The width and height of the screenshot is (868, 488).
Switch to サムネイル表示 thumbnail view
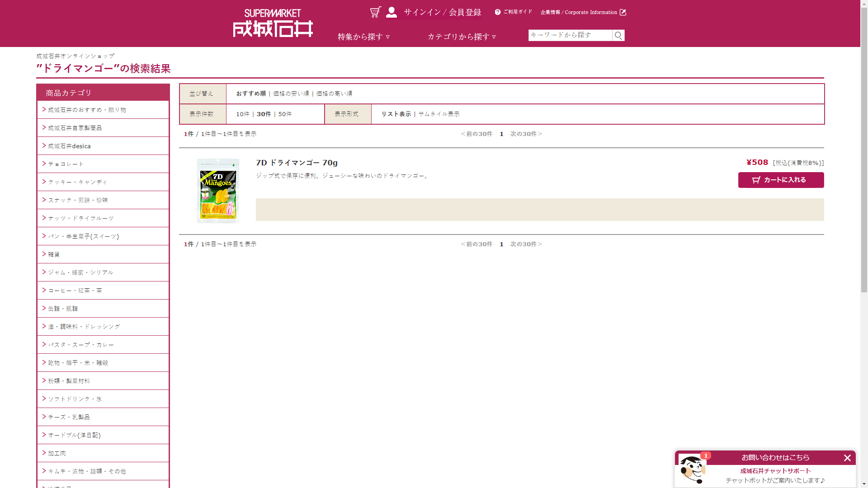pos(439,114)
